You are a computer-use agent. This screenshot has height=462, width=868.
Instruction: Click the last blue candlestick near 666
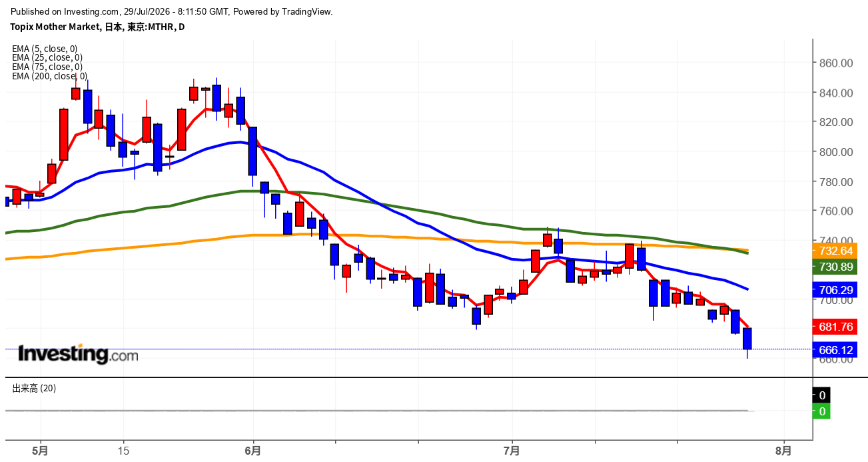[x=747, y=339]
